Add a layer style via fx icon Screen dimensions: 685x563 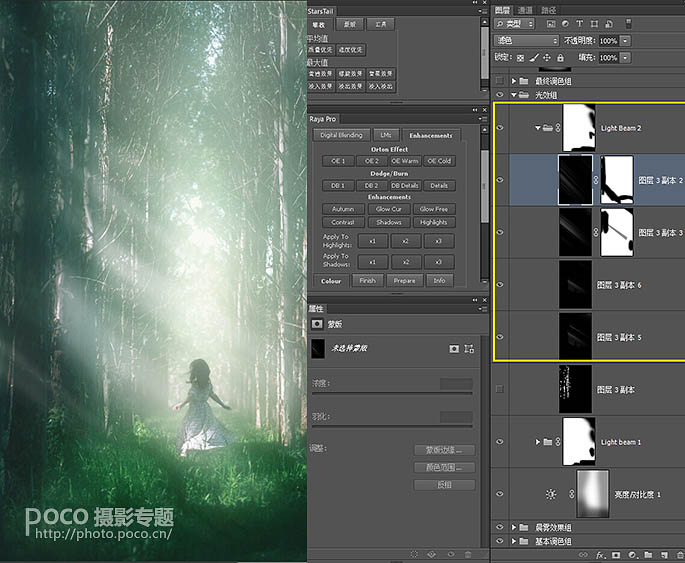[601, 555]
